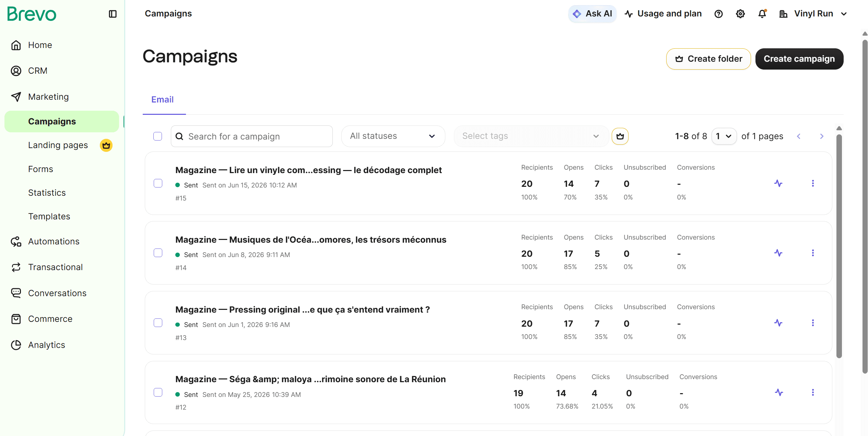Open more options for campaign #14
Viewport: 868px width, 436px height.
tap(813, 253)
